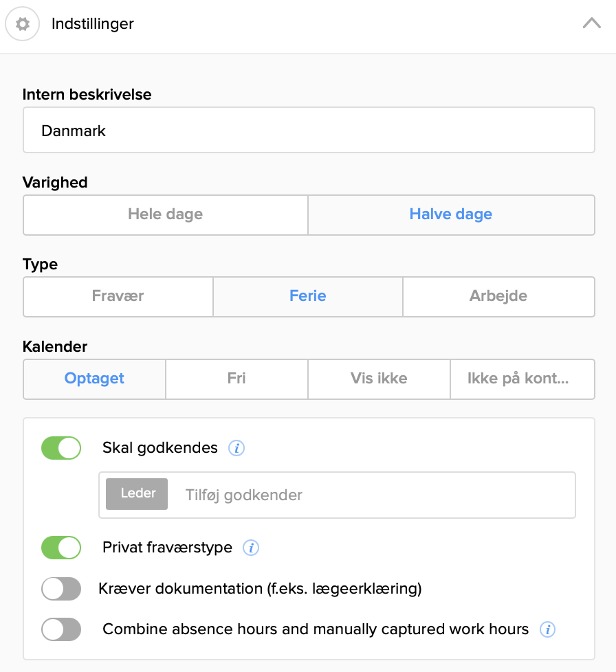616x672 pixels.
Task: Click the settings gear icon
Action: (x=23, y=24)
